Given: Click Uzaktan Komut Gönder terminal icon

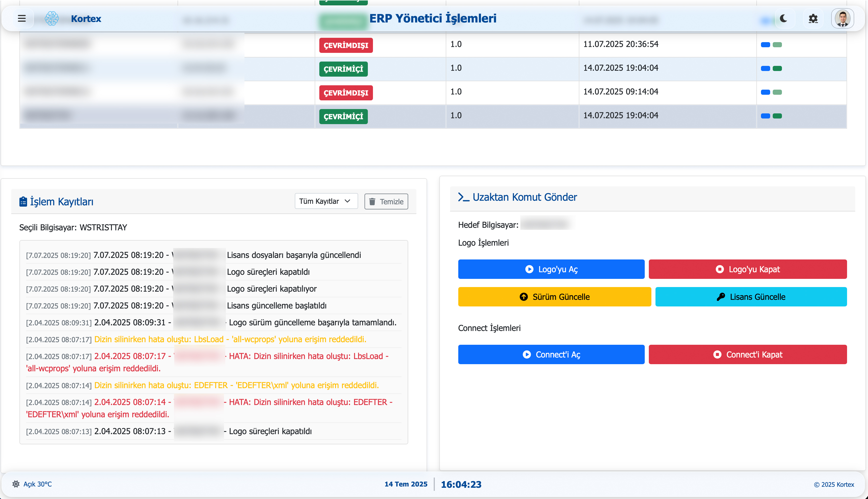Looking at the screenshot, I should tap(463, 197).
